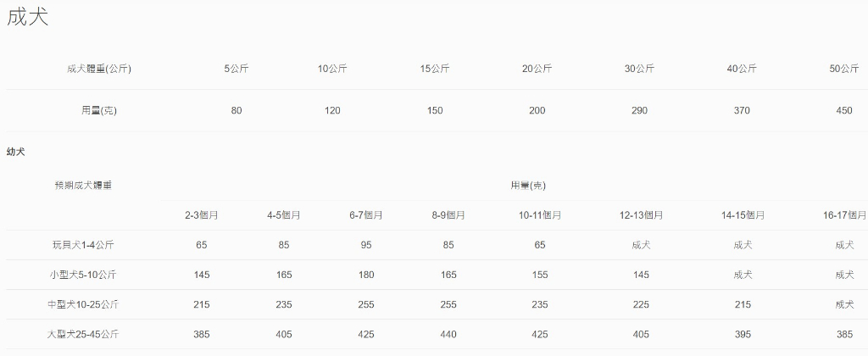Click the adult dosage value 120
The width and height of the screenshot is (868, 356).
(332, 110)
